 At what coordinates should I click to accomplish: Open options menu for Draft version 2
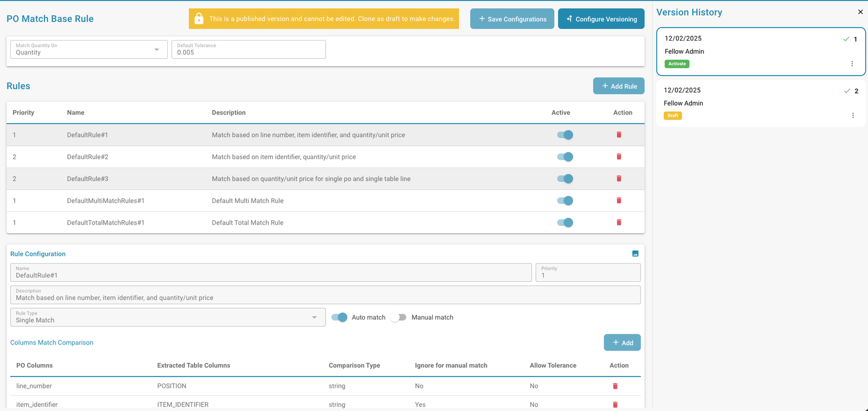[852, 116]
